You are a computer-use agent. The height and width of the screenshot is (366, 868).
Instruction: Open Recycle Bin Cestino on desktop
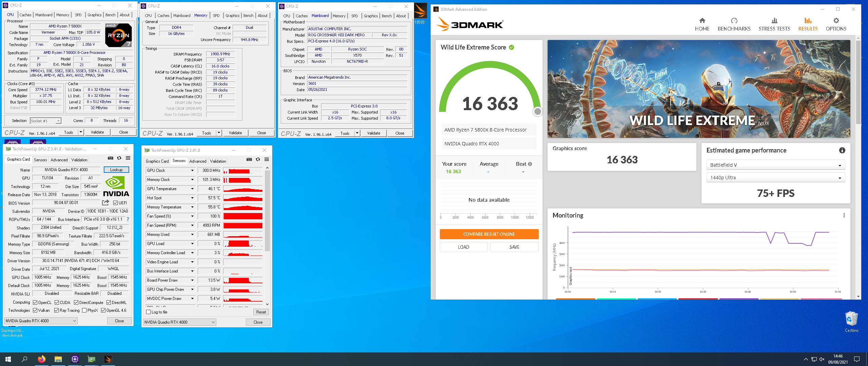point(851,322)
